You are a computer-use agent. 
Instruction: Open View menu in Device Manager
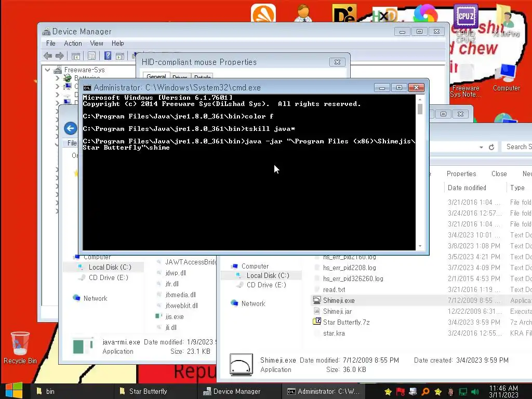97,44
